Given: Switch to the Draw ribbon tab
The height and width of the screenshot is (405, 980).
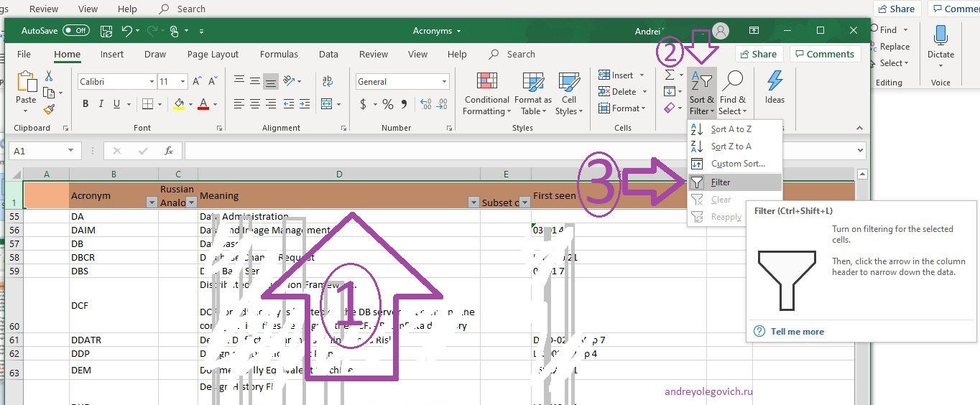Looking at the screenshot, I should pyautogui.click(x=155, y=54).
